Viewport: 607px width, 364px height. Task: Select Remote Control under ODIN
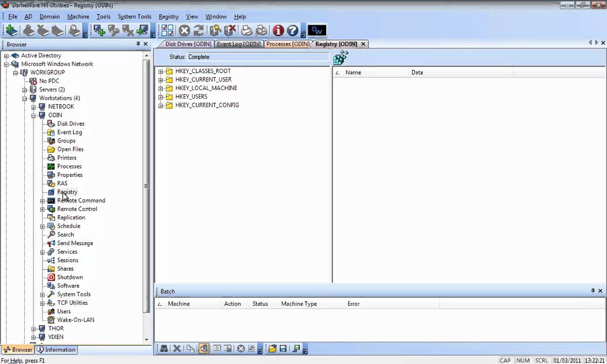(77, 209)
